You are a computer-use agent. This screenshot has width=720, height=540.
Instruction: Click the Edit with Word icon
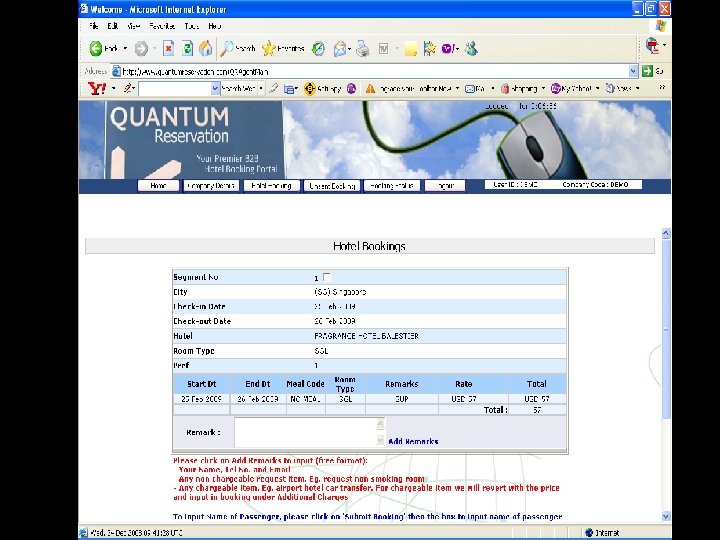coord(383,48)
